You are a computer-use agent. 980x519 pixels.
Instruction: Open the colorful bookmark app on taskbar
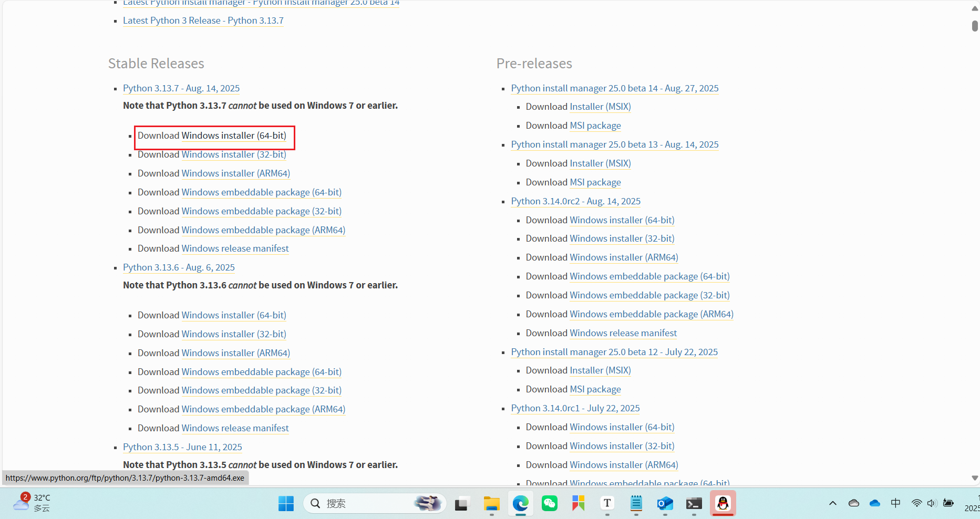(x=579, y=504)
